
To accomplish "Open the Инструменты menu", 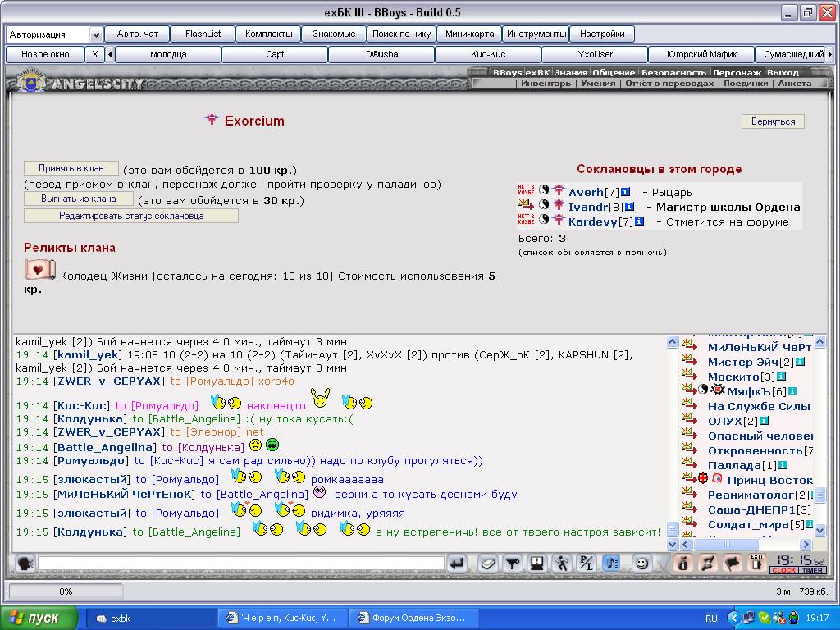I will pos(536,34).
